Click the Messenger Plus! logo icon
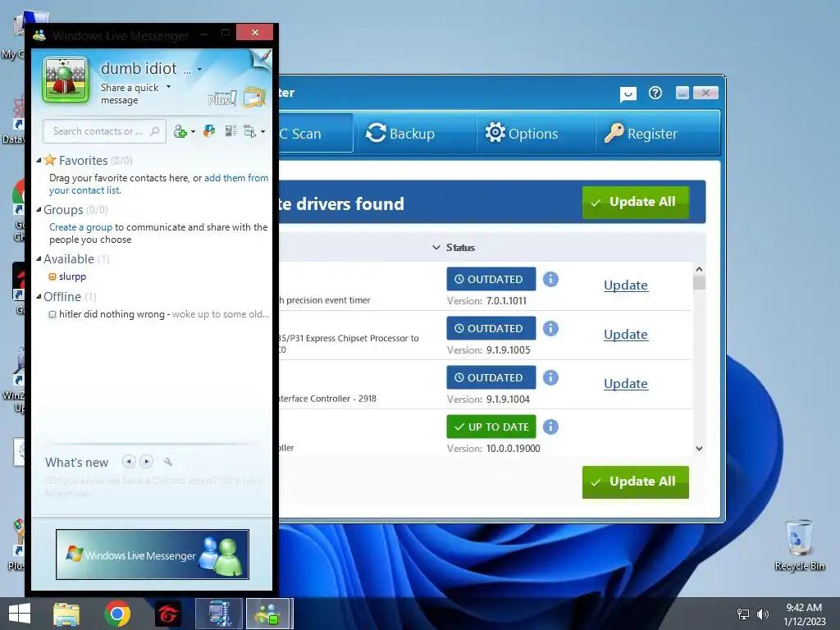Viewport: 840px width, 630px height. (222, 98)
